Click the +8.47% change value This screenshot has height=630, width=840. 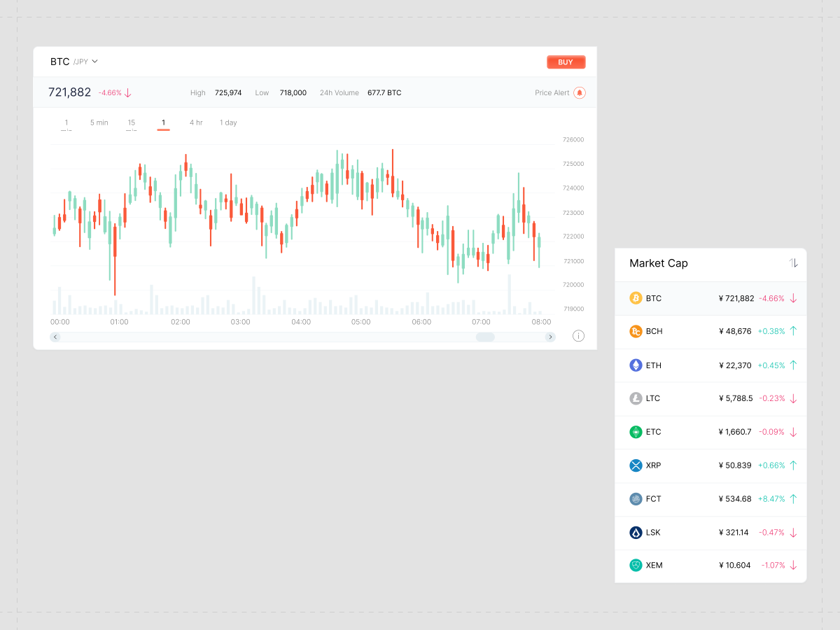pos(771,499)
